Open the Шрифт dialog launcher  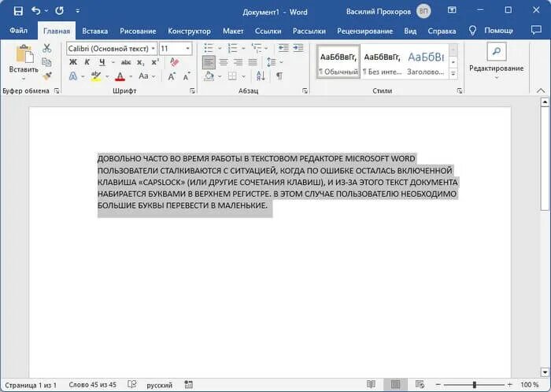[192, 91]
